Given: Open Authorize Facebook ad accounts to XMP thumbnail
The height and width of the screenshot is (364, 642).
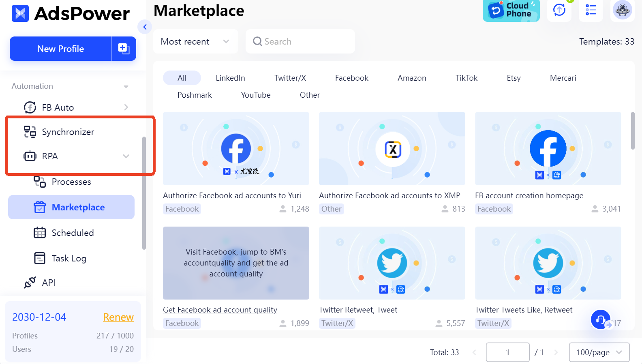Looking at the screenshot, I should click(392, 148).
